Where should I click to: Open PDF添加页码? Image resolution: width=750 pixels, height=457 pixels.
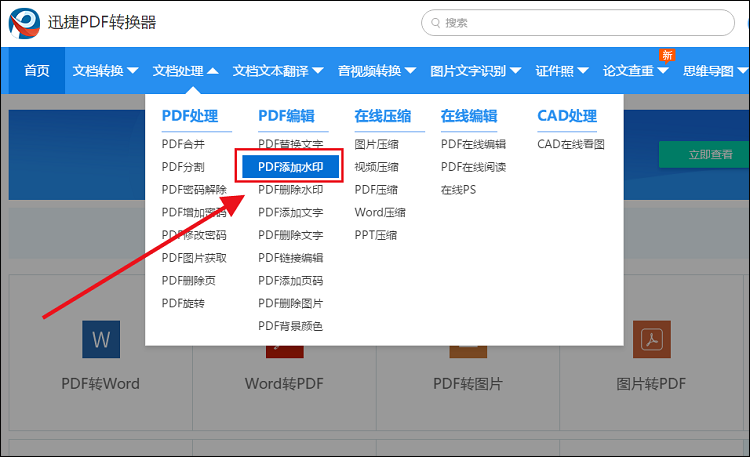click(x=291, y=280)
